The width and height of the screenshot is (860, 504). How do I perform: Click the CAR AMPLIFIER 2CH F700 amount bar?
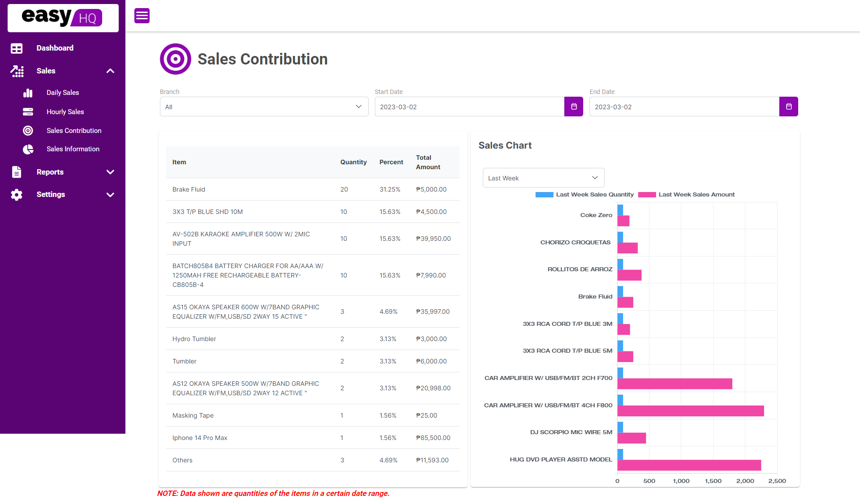click(675, 384)
